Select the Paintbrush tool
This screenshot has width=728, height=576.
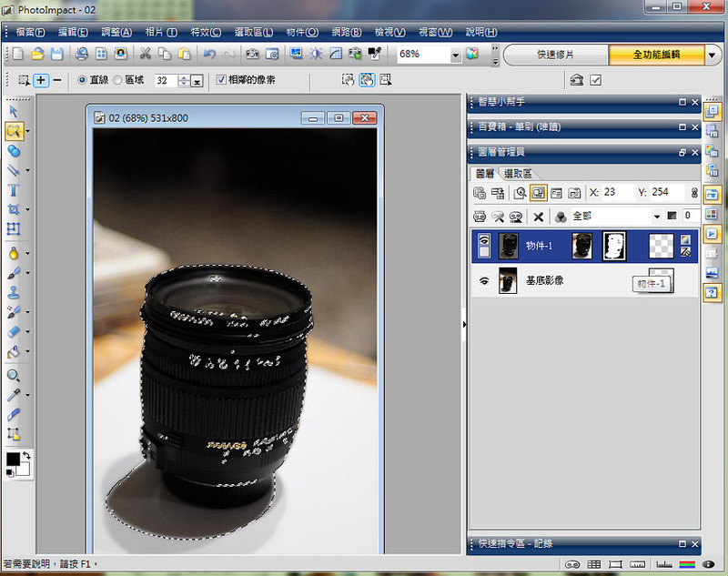tap(13, 273)
